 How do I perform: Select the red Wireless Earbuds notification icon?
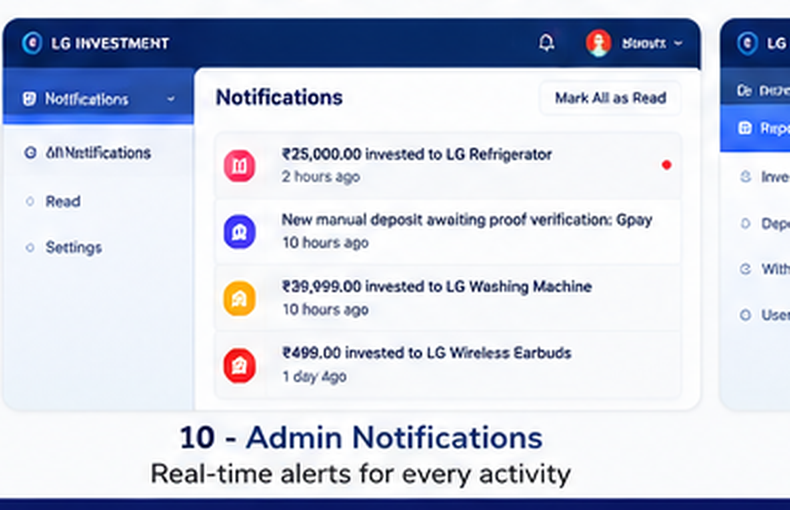pos(239,365)
